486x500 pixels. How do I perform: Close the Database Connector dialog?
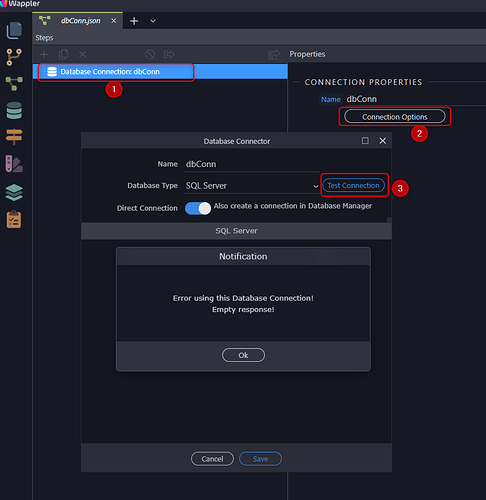[383, 141]
